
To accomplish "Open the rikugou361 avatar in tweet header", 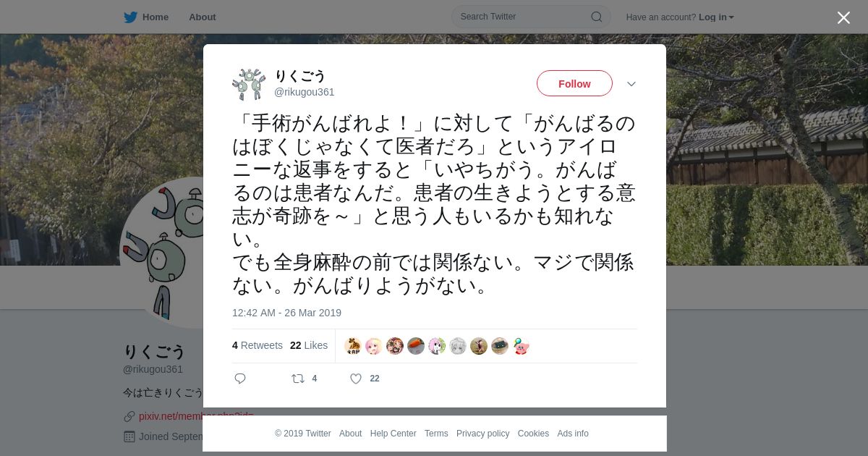I will [x=249, y=84].
